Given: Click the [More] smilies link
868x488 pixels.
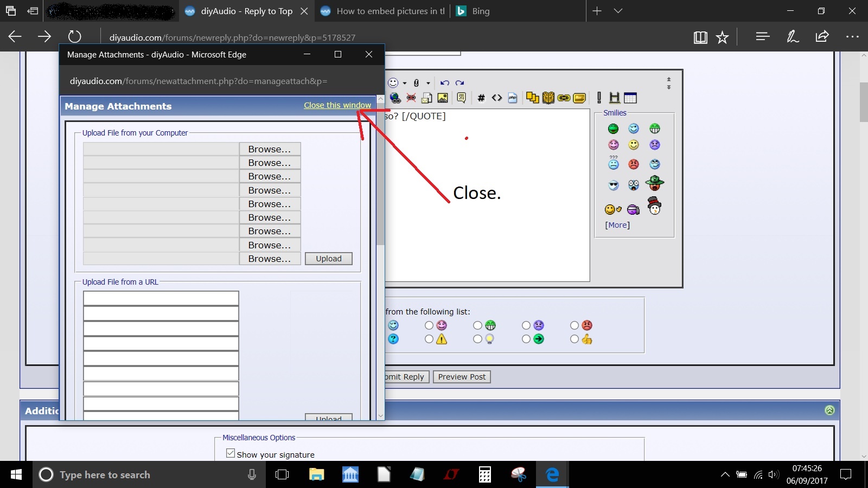Looking at the screenshot, I should (x=617, y=225).
